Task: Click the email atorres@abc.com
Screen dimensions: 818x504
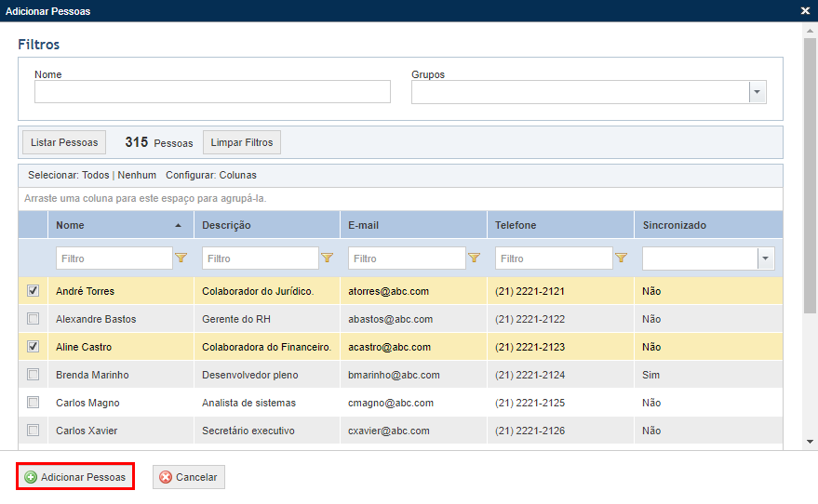Action: tap(389, 291)
